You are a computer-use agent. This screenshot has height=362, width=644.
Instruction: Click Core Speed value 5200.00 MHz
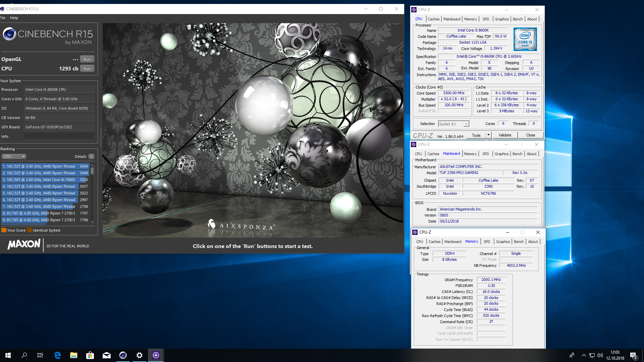454,93
